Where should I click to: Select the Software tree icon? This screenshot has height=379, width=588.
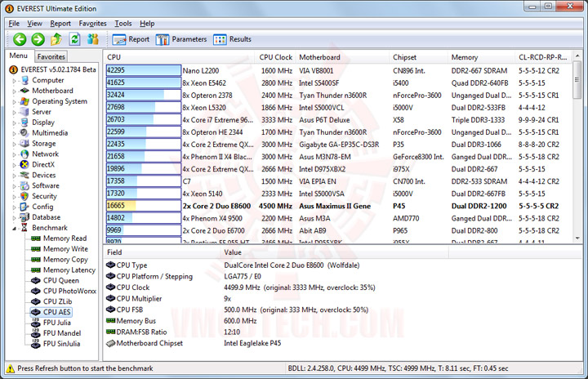[x=24, y=185]
